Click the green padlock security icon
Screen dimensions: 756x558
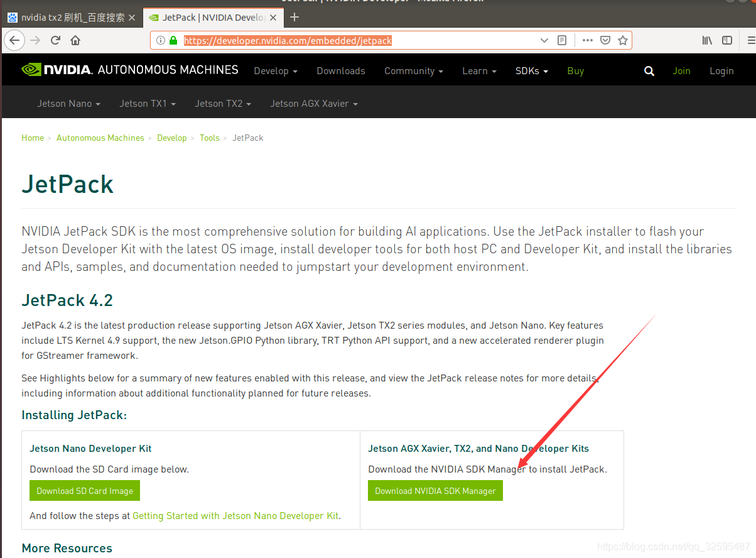173,40
